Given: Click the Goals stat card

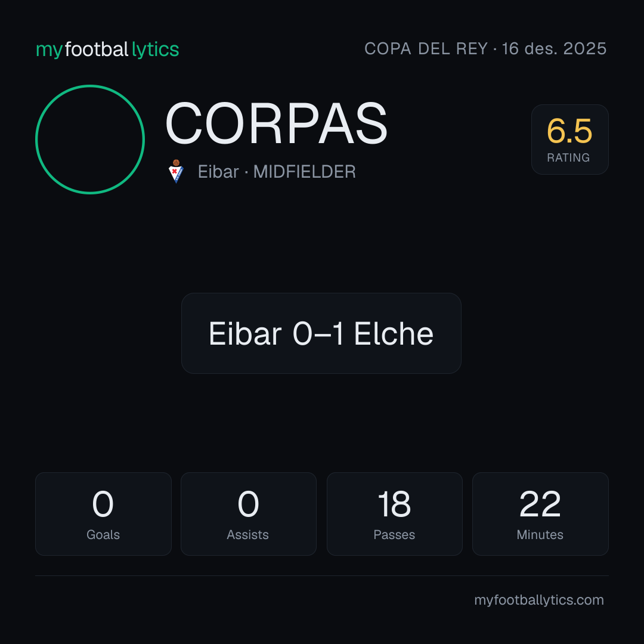Looking at the screenshot, I should click(103, 514).
